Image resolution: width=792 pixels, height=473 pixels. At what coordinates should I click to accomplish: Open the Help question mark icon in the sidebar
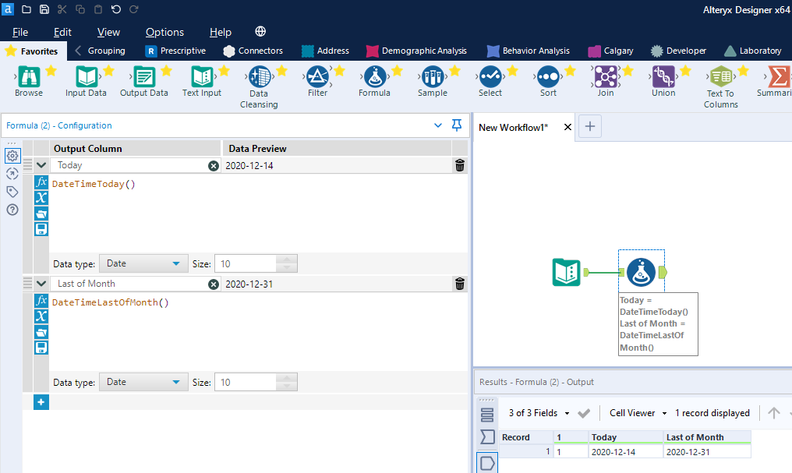(x=12, y=210)
